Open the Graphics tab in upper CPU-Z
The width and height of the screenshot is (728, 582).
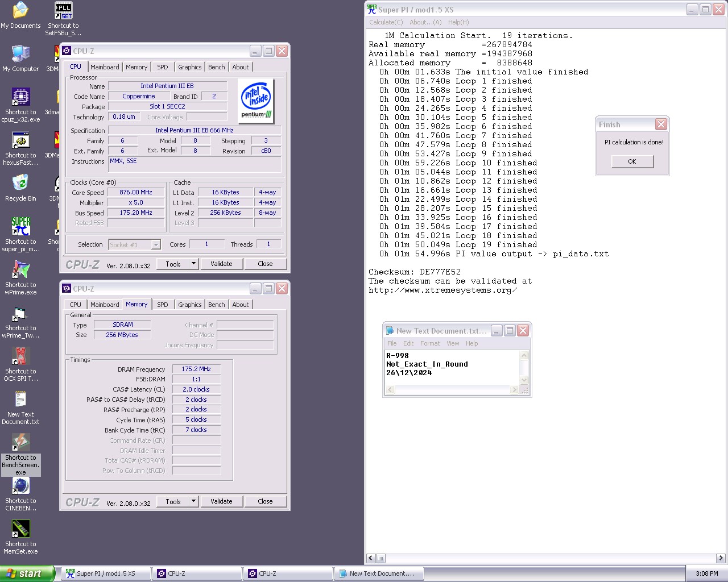click(x=189, y=67)
